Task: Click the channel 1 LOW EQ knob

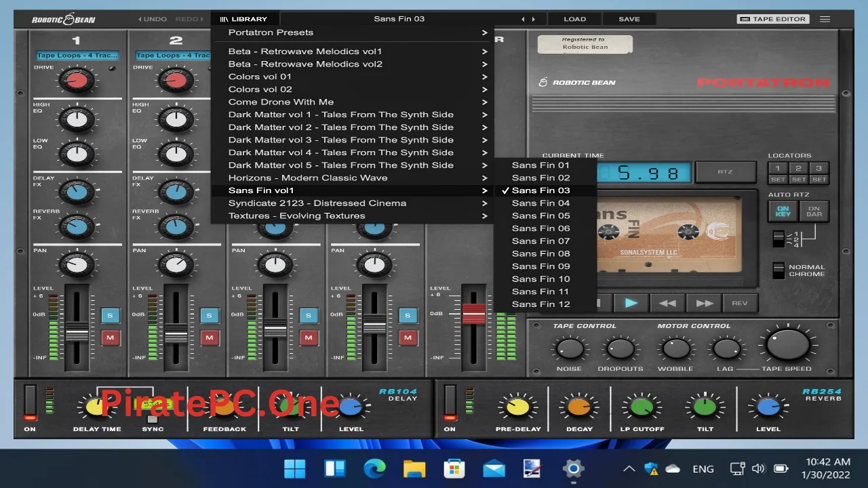Action: tap(77, 154)
